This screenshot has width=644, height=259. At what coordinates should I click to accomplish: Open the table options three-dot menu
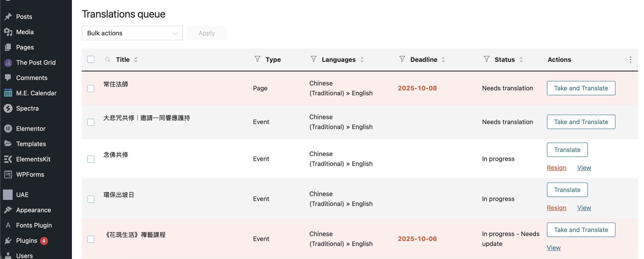pyautogui.click(x=630, y=60)
